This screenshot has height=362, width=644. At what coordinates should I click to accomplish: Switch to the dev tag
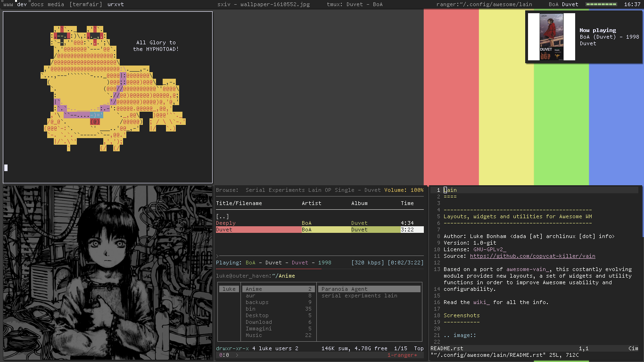(x=22, y=4)
